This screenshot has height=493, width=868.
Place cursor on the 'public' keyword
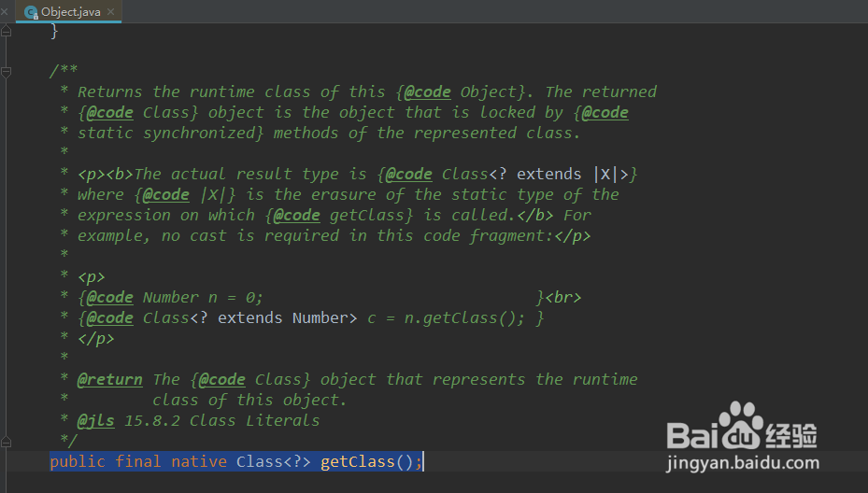pyautogui.click(x=78, y=461)
